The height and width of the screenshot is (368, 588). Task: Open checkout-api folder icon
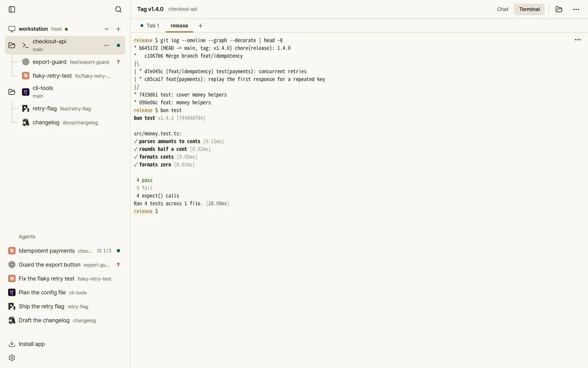(12, 45)
